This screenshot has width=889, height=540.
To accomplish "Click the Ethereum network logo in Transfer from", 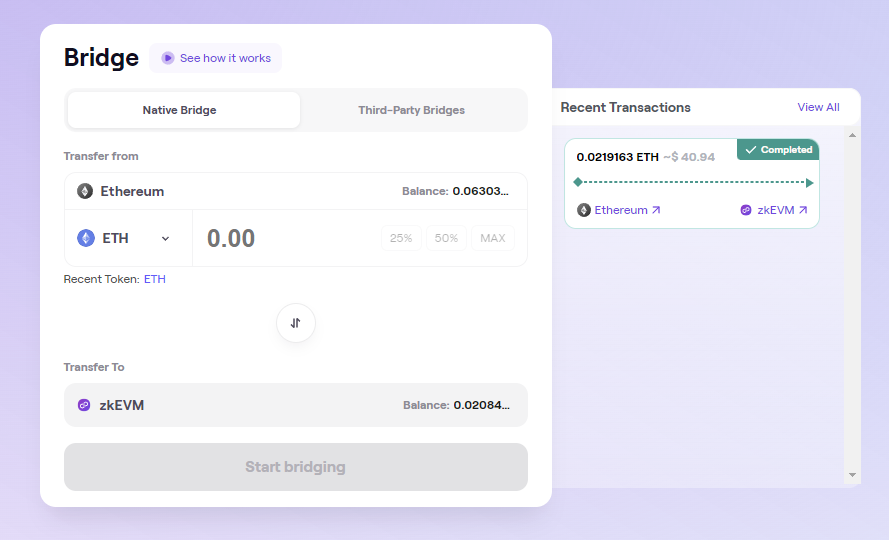I will click(85, 191).
